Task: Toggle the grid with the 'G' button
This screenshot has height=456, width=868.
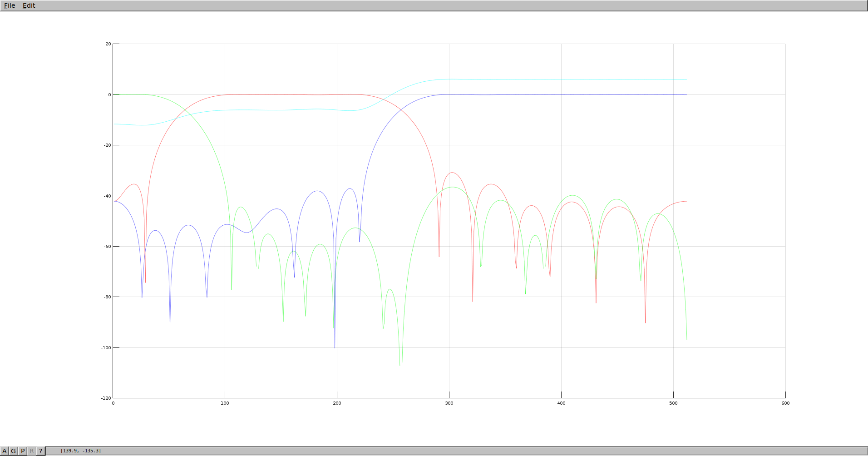Action: (13, 451)
